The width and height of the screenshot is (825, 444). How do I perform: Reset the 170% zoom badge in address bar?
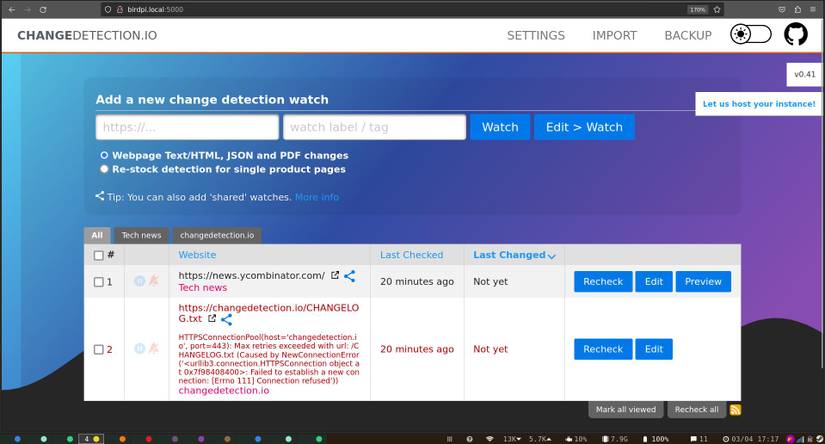pos(698,9)
